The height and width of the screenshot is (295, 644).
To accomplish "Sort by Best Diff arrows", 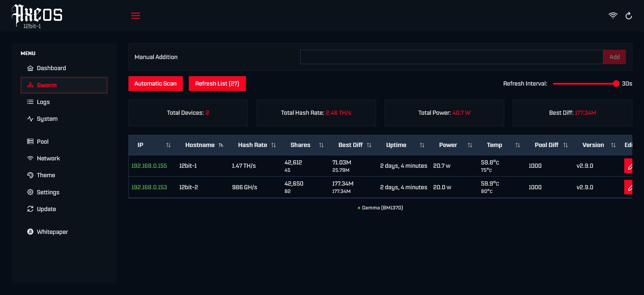I will click(369, 145).
